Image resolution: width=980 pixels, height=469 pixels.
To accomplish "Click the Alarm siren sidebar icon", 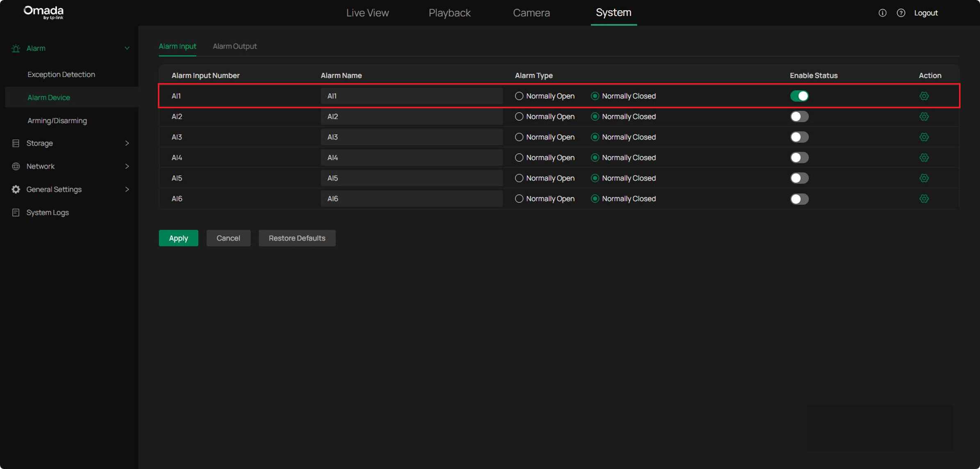I will click(16, 48).
